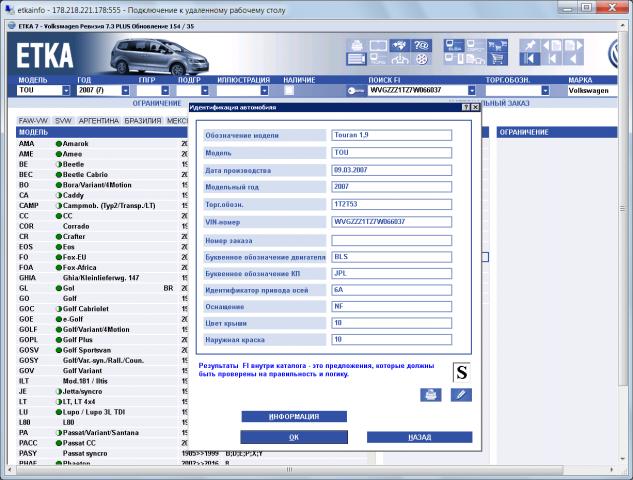633x480 pixels.
Task: Click the key icon next to ПОИСК FI
Action: coord(355,91)
